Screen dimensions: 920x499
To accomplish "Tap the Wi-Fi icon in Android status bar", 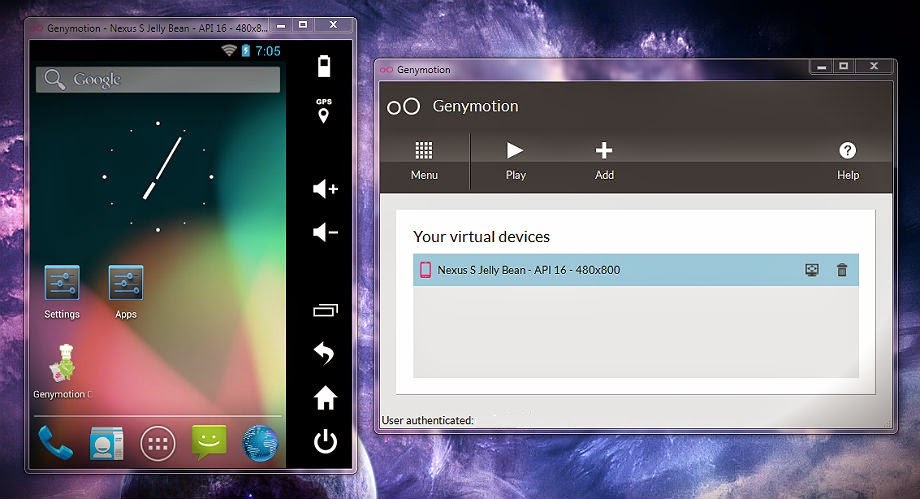I will coord(229,50).
